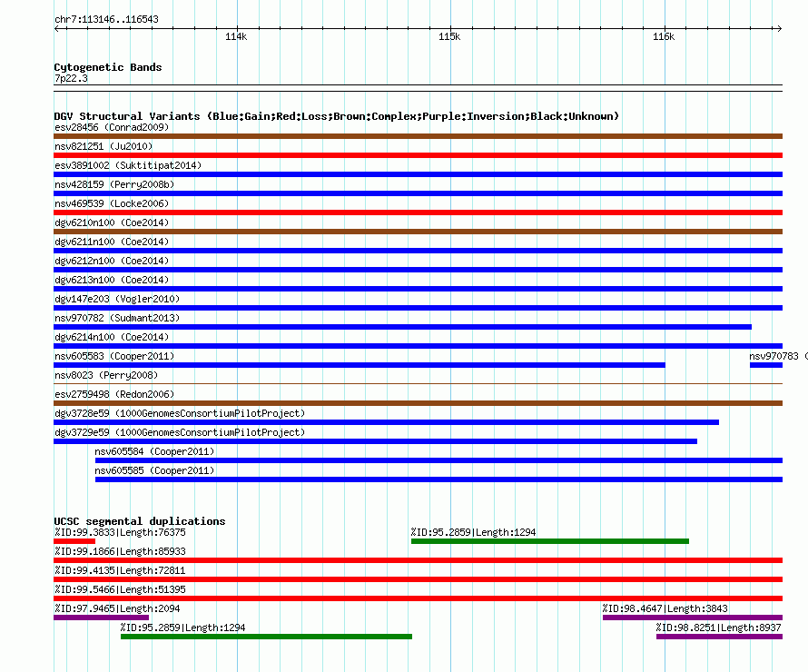Click the 116k ruler marker
The image size is (808, 672).
(x=664, y=36)
